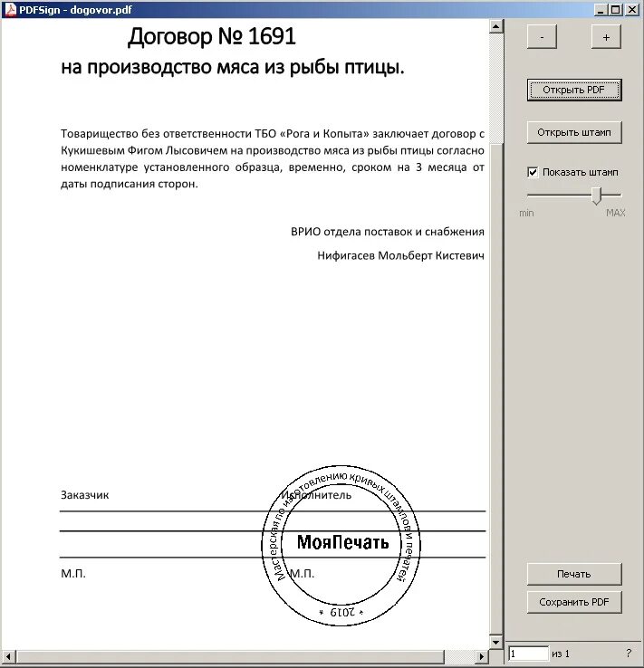Click text Нифигасев Мольберт Кистевич
This screenshot has width=644, height=668.
pos(400,255)
